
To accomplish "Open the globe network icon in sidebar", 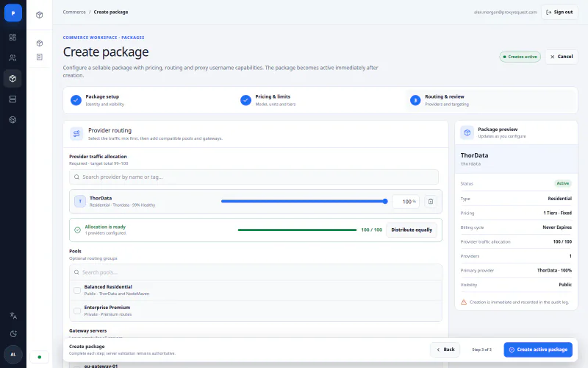I will click(x=12, y=120).
